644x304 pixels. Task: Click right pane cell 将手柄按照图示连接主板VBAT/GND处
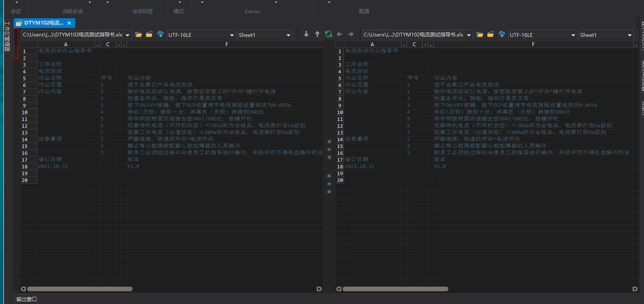[496, 119]
